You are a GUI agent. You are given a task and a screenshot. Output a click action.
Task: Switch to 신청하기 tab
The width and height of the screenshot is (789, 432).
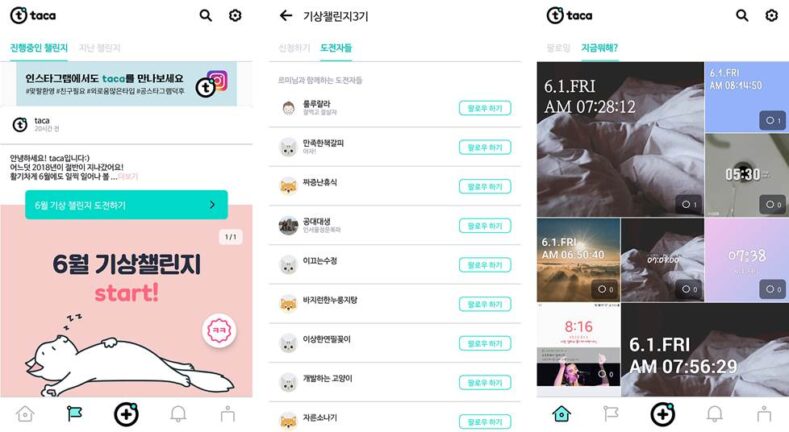(294, 48)
